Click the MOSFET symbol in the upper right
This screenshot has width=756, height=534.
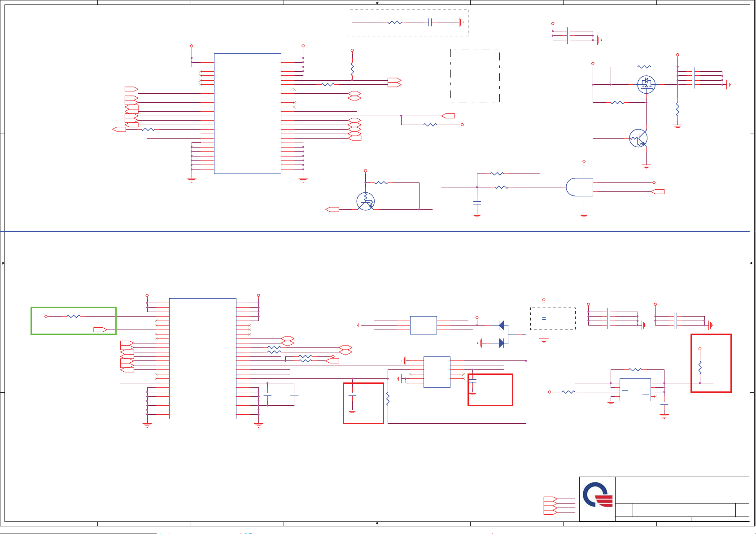646,84
